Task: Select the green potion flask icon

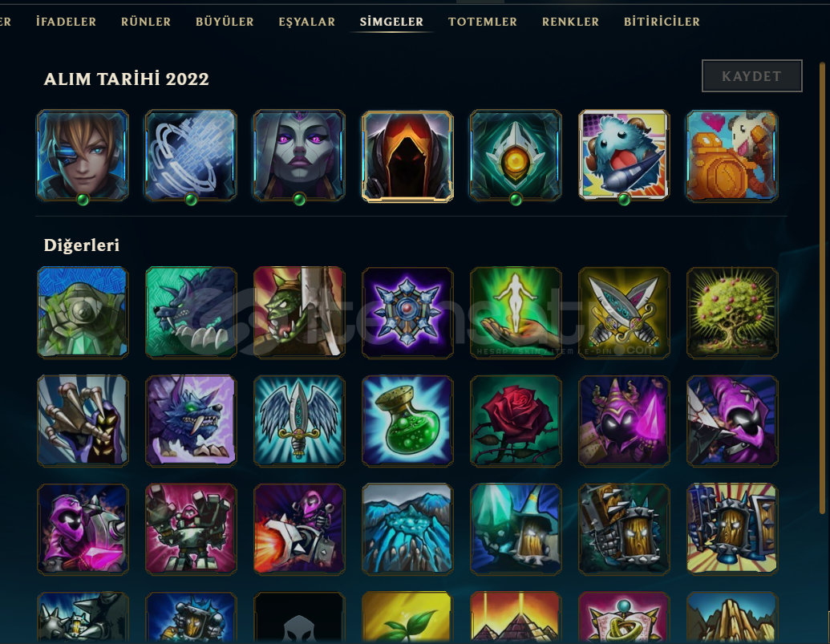Action: click(407, 421)
